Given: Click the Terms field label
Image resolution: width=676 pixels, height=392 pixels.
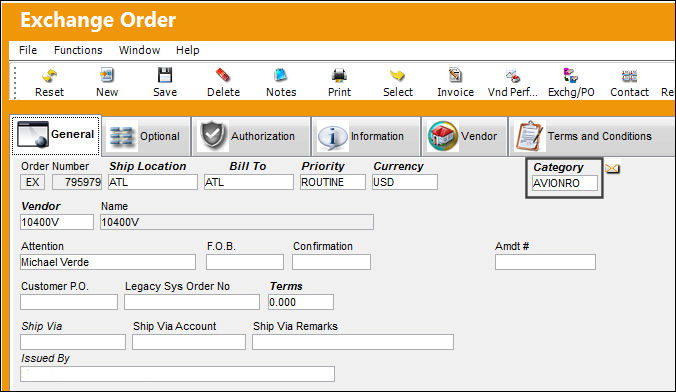Looking at the screenshot, I should tap(286, 286).
